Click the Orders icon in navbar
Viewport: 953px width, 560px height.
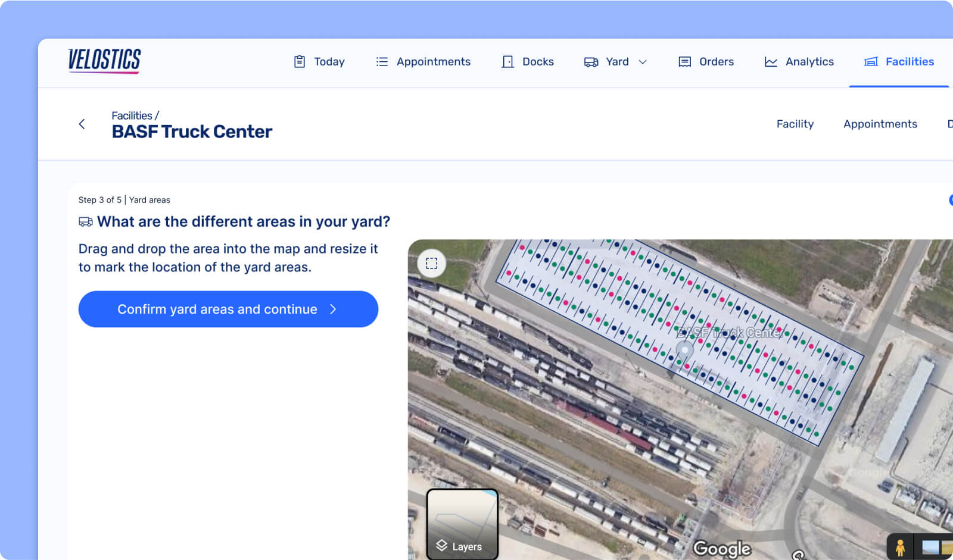pyautogui.click(x=685, y=62)
